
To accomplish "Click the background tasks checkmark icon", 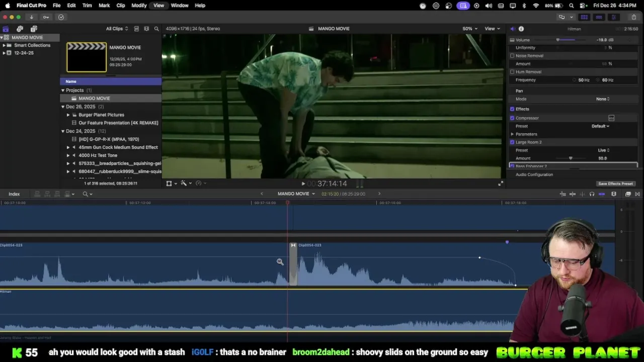I will (61, 17).
